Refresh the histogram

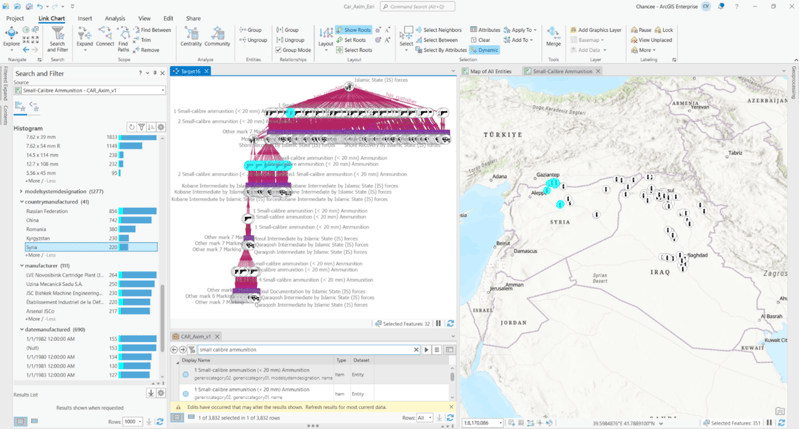click(131, 127)
